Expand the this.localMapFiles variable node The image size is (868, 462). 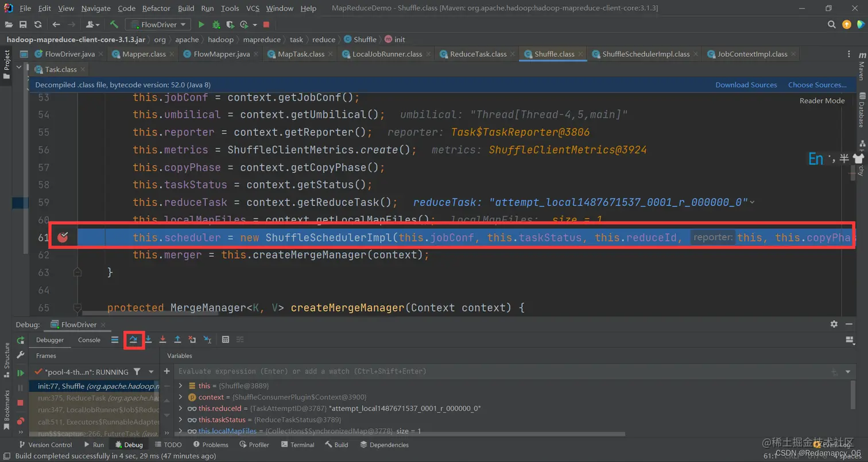click(x=180, y=431)
